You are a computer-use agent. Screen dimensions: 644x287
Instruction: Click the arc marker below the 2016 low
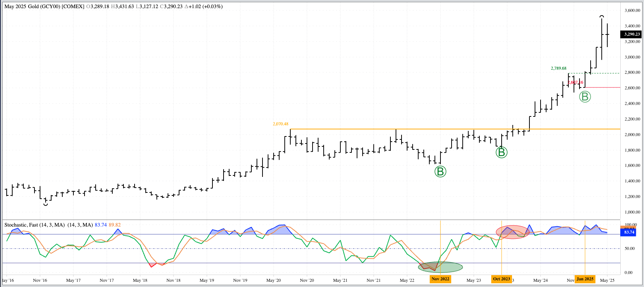coord(46,204)
